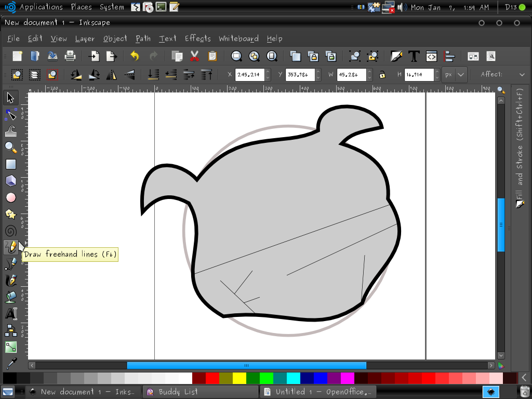Select the Spiral tool
532x399 pixels.
11,231
